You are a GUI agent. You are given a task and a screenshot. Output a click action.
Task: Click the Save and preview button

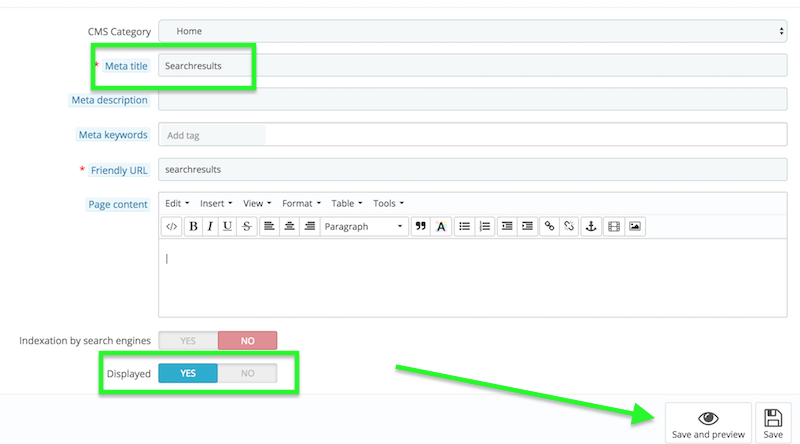708,423
